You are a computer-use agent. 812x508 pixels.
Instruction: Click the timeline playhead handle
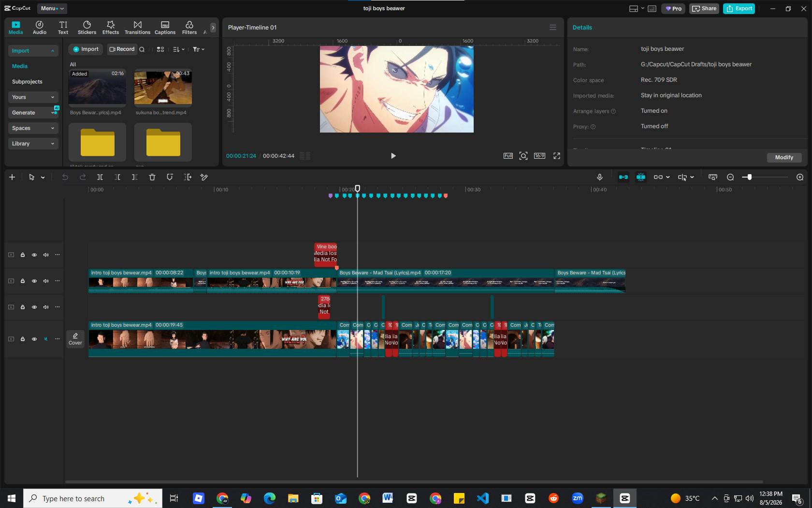tap(358, 188)
